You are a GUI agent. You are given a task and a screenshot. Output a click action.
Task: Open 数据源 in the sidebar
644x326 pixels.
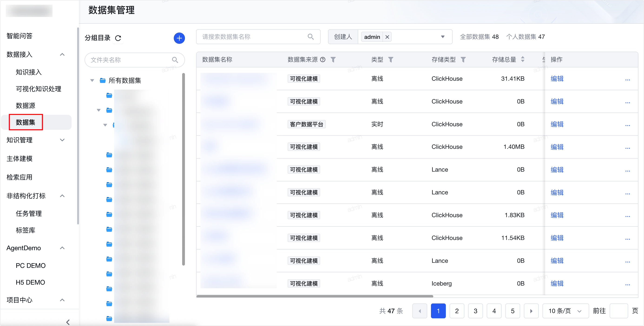(26, 106)
